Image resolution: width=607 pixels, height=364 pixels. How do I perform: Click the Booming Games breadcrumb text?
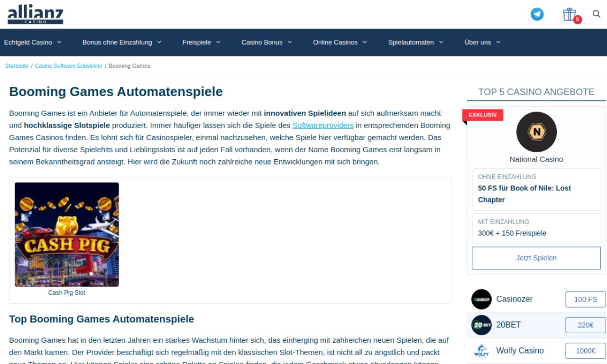[129, 66]
